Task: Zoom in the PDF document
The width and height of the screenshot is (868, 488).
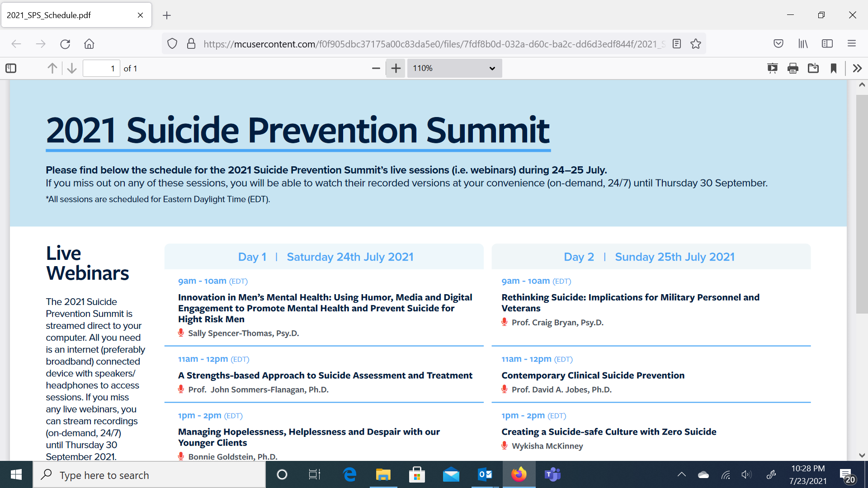Action: point(396,68)
